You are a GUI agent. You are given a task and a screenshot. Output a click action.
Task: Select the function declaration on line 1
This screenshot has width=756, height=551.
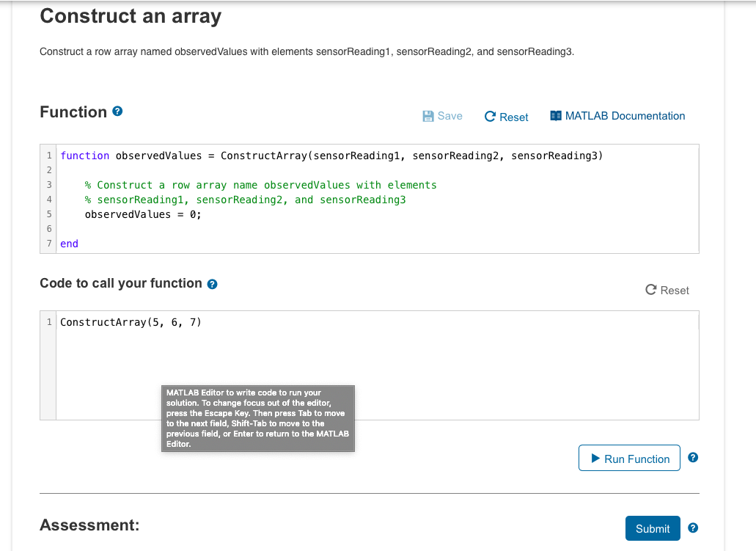(330, 155)
